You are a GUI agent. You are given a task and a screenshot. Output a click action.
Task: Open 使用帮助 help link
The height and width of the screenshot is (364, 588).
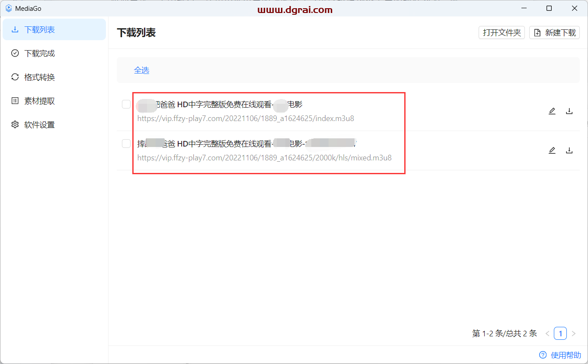(560, 355)
